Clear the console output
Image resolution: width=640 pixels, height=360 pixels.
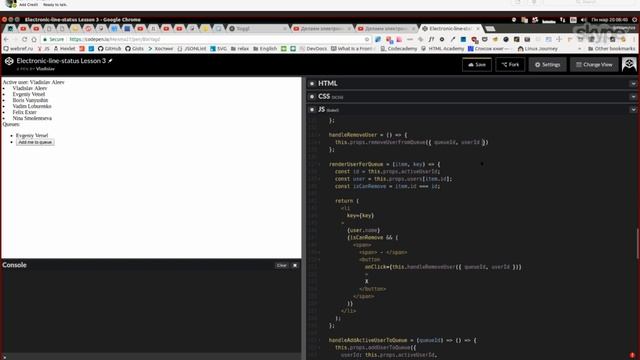(281, 265)
